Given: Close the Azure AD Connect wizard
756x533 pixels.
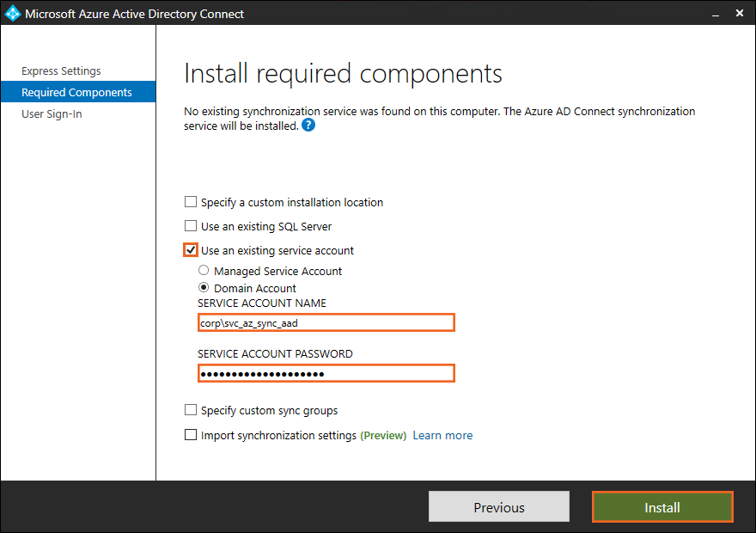Looking at the screenshot, I should point(738,14).
